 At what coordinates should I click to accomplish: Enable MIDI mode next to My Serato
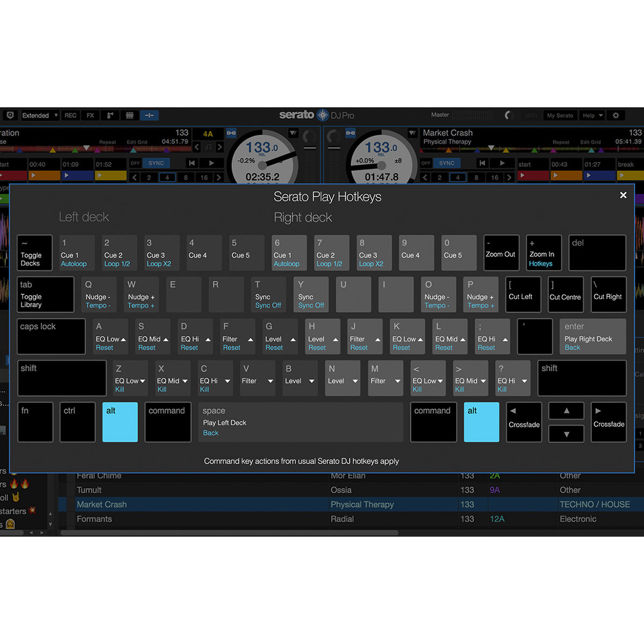[530, 115]
